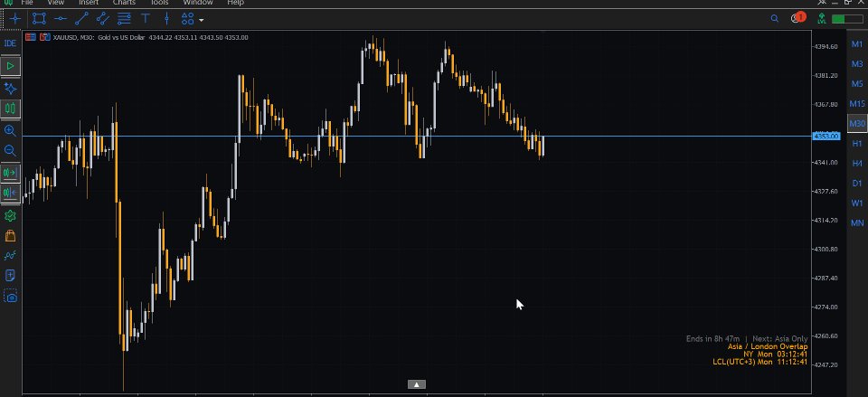Open the search magnifier icon
This screenshot has width=868, height=397.
(775, 19)
